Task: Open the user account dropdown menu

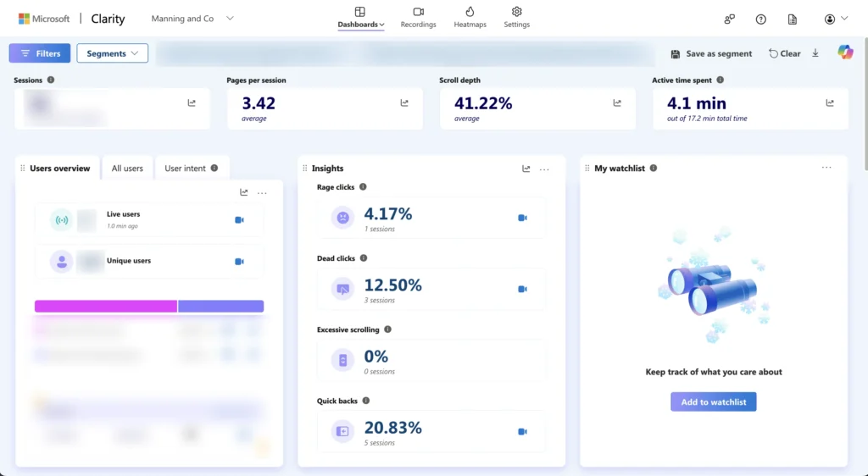Action: 836,19
